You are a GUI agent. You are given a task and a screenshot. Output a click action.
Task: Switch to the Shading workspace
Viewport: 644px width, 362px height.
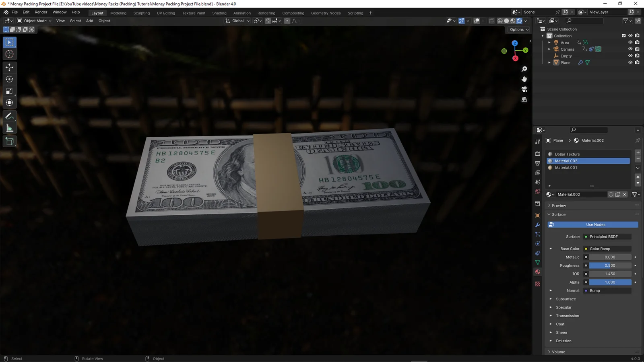click(219, 13)
